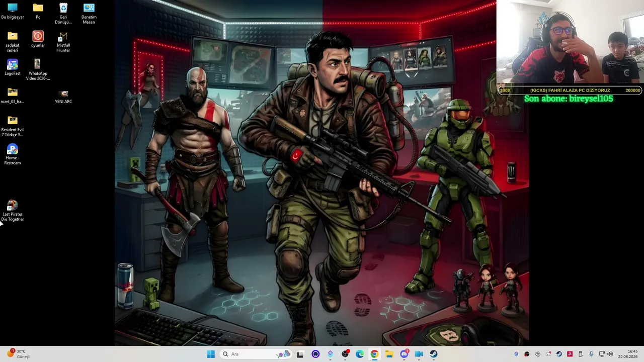Launch Mistfall Hunter shortcut
This screenshot has height=362, width=644.
[63, 42]
